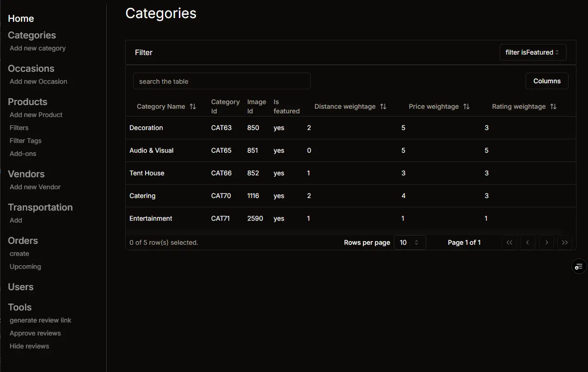The height and width of the screenshot is (372, 588).
Task: Go to Home in sidebar
Action: (21, 19)
